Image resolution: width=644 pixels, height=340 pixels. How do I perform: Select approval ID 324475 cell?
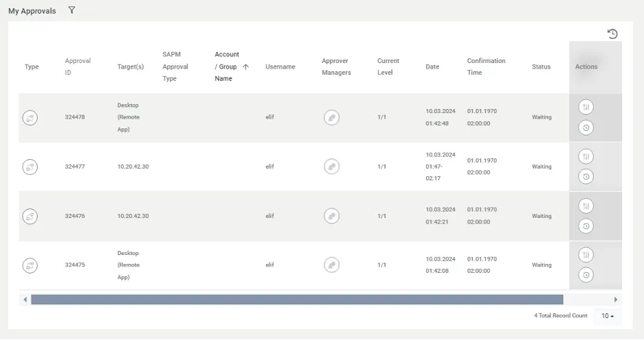[75, 265]
